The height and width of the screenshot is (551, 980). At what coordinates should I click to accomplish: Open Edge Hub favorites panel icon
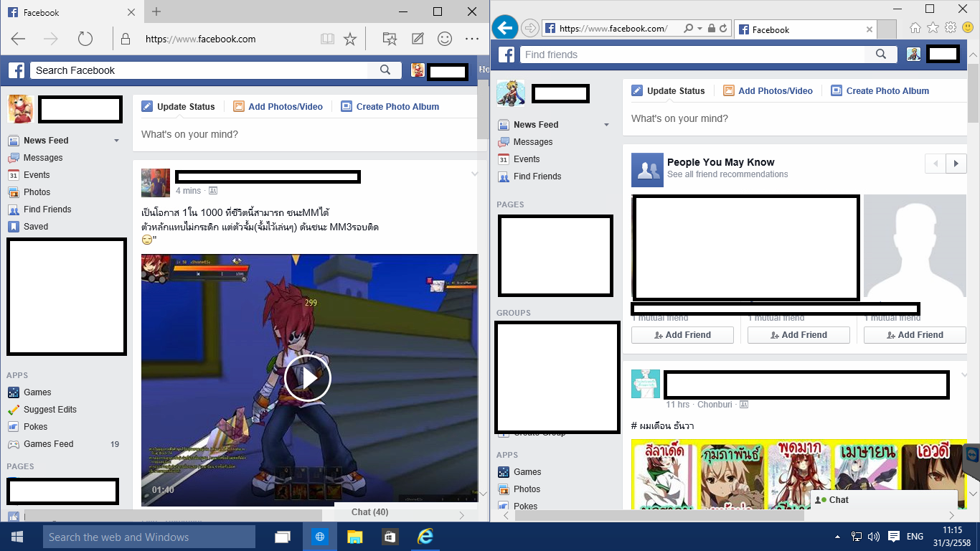point(389,39)
